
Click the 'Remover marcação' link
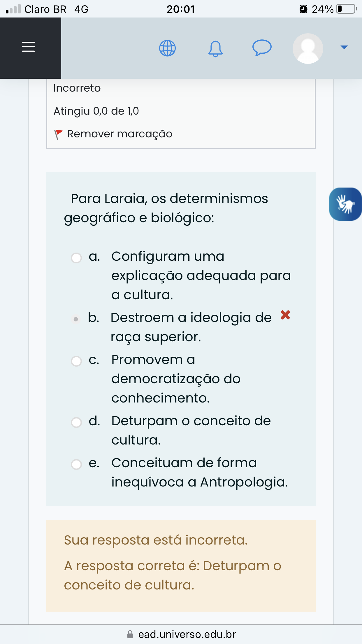click(120, 134)
